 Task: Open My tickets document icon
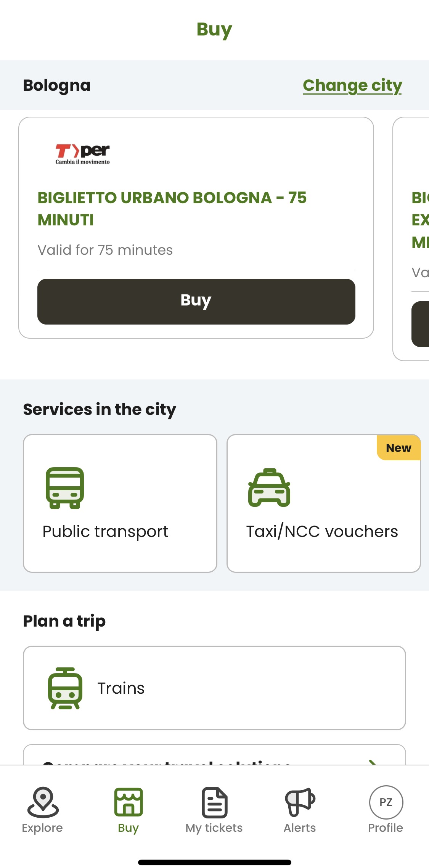(214, 802)
